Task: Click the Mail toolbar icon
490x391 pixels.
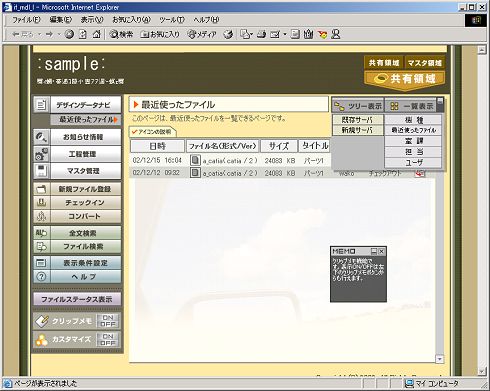Action: [x=246, y=34]
